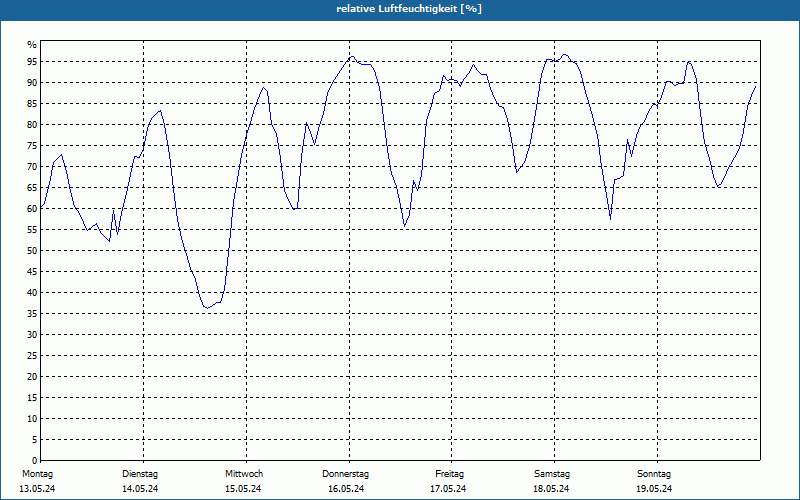Click the Dienstag day label
Image resolution: width=800 pixels, height=500 pixels.
[140, 474]
